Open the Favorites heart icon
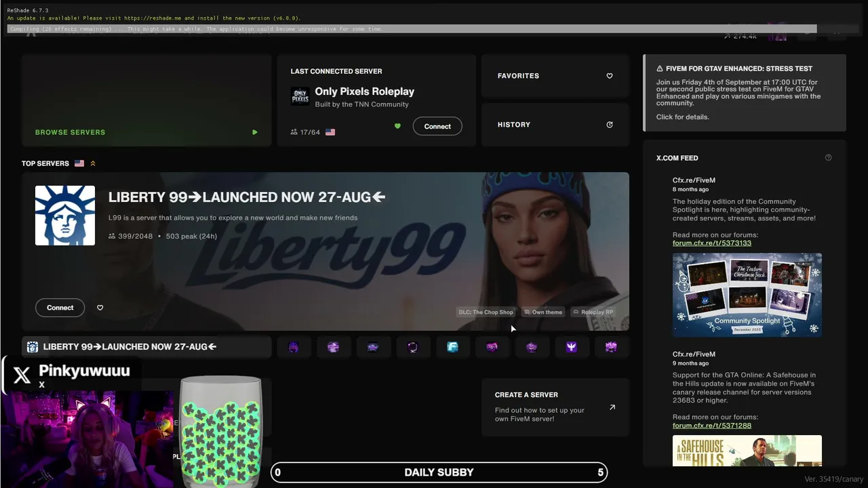This screenshot has height=488, width=868. (610, 76)
